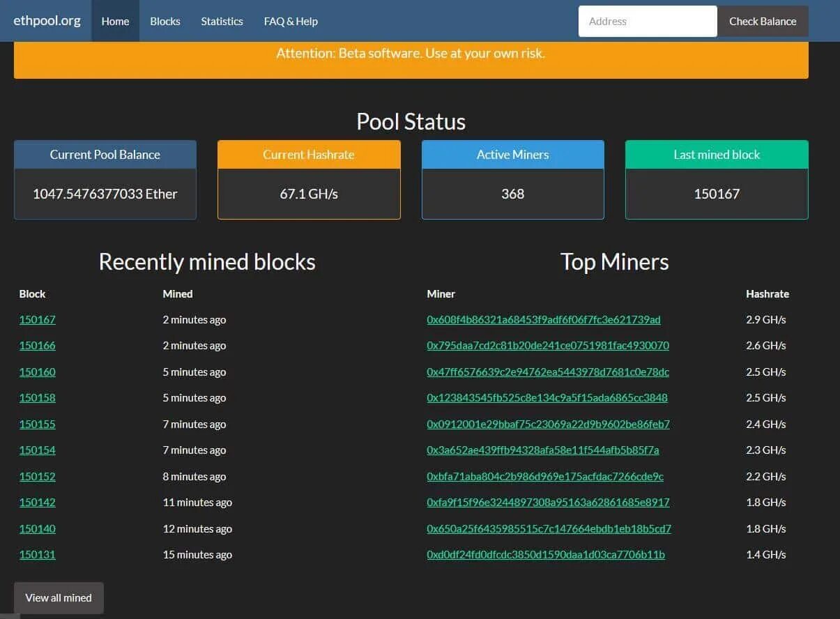This screenshot has height=619, width=840.
Task: Open block 150166 link
Action: (x=38, y=346)
